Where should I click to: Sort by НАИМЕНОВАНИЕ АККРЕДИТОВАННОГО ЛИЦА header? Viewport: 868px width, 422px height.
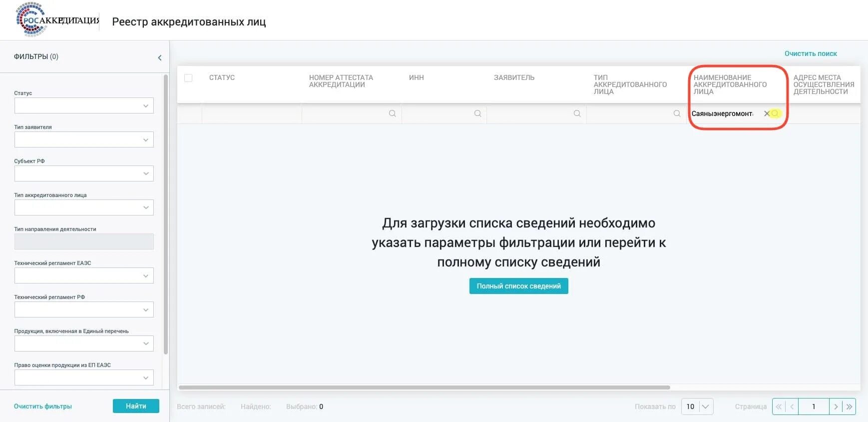click(730, 84)
